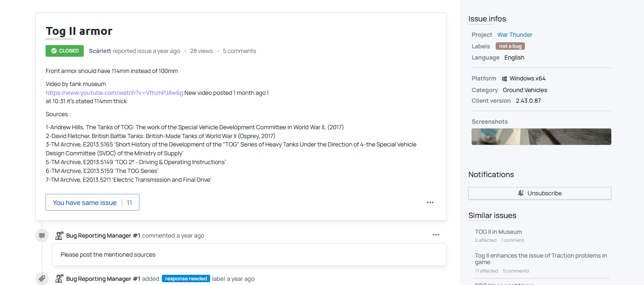Open the War Thunder project link

515,35
